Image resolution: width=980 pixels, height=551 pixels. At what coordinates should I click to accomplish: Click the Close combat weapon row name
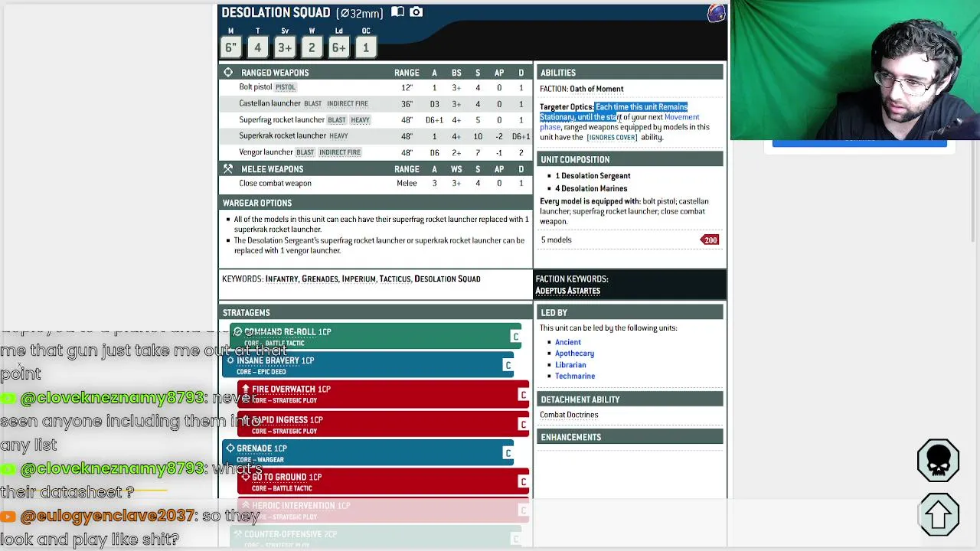coord(275,184)
